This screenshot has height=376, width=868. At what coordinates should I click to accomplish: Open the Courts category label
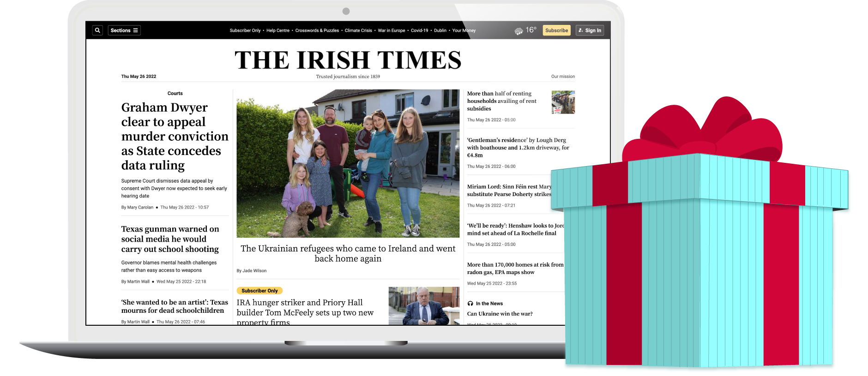pos(175,93)
